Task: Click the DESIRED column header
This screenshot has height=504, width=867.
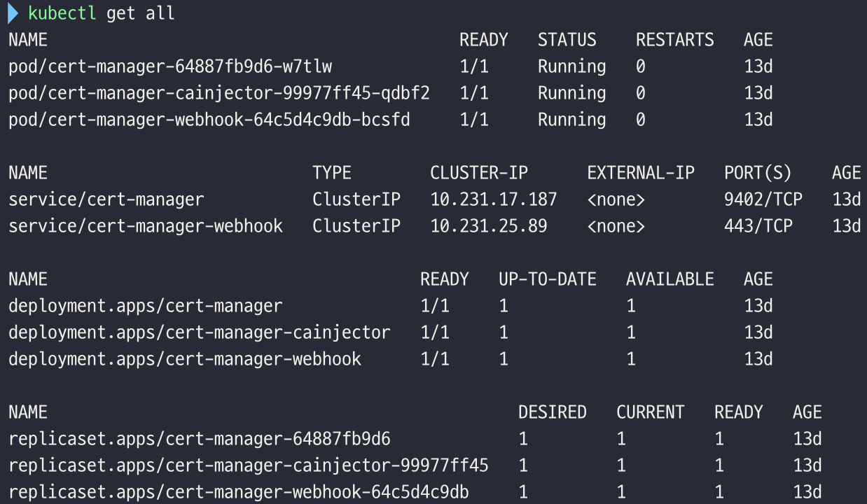Action: tap(553, 412)
